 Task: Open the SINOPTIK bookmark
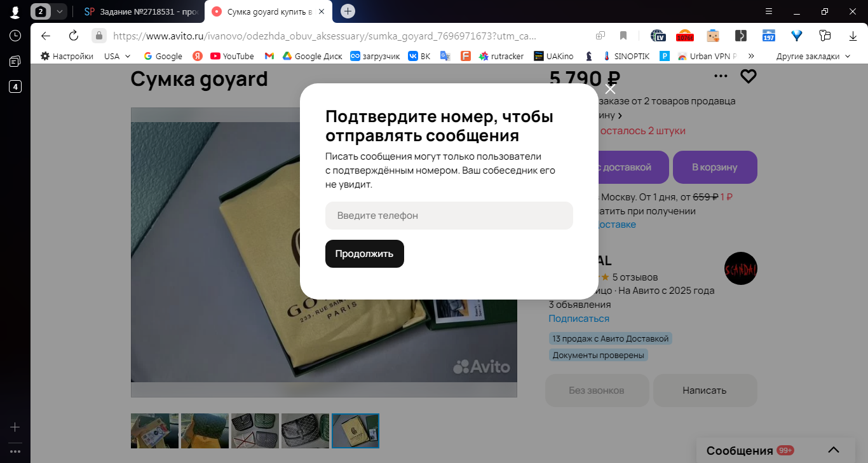coord(626,56)
